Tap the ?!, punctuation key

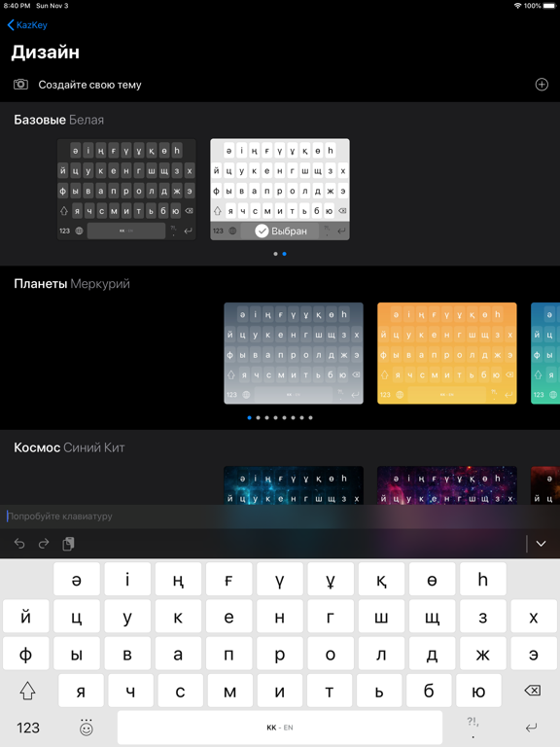(x=472, y=728)
